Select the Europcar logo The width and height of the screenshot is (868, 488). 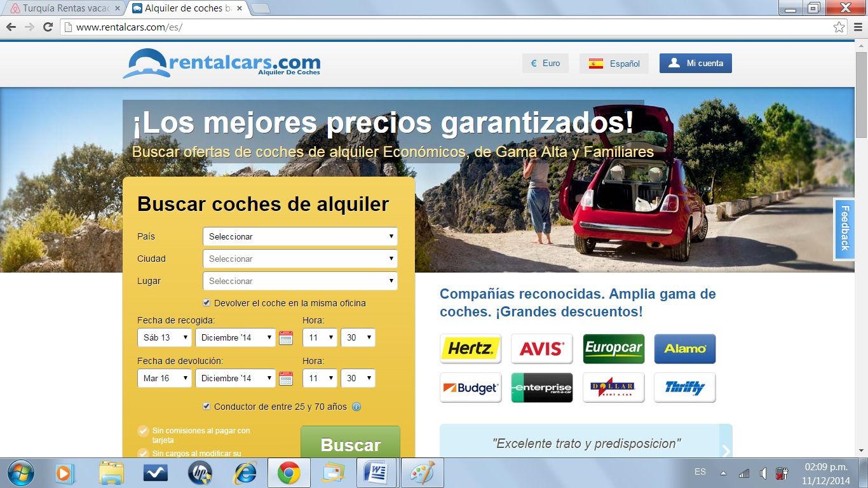coord(613,349)
